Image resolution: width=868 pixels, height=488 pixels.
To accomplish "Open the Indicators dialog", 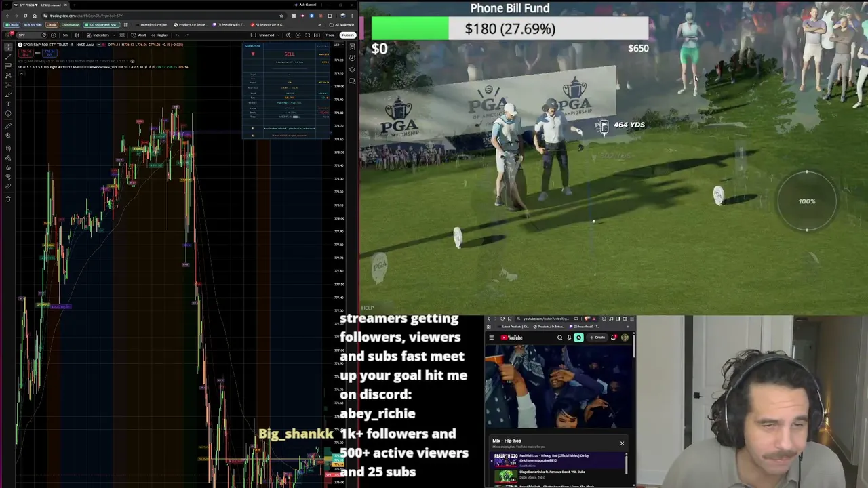I will click(x=100, y=35).
